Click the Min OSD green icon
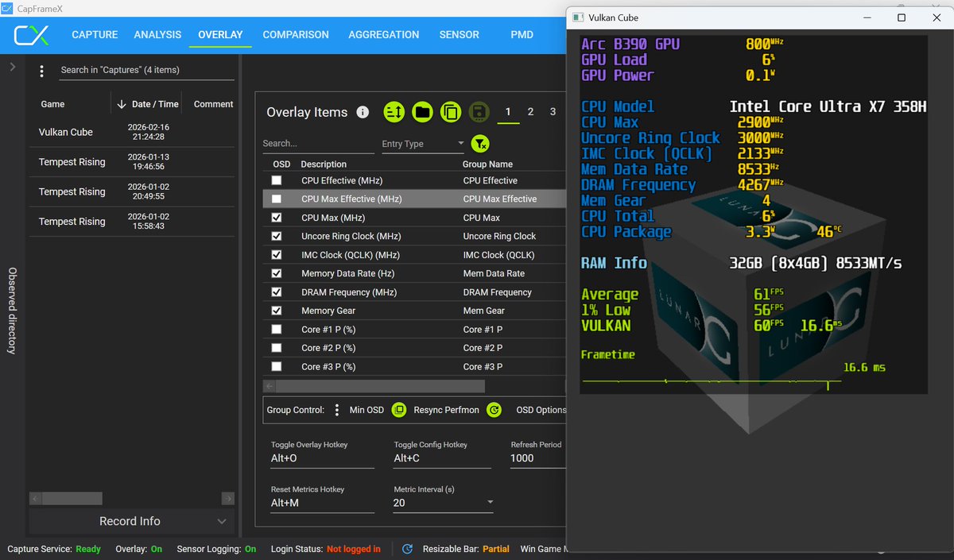The image size is (954, 560). (399, 410)
